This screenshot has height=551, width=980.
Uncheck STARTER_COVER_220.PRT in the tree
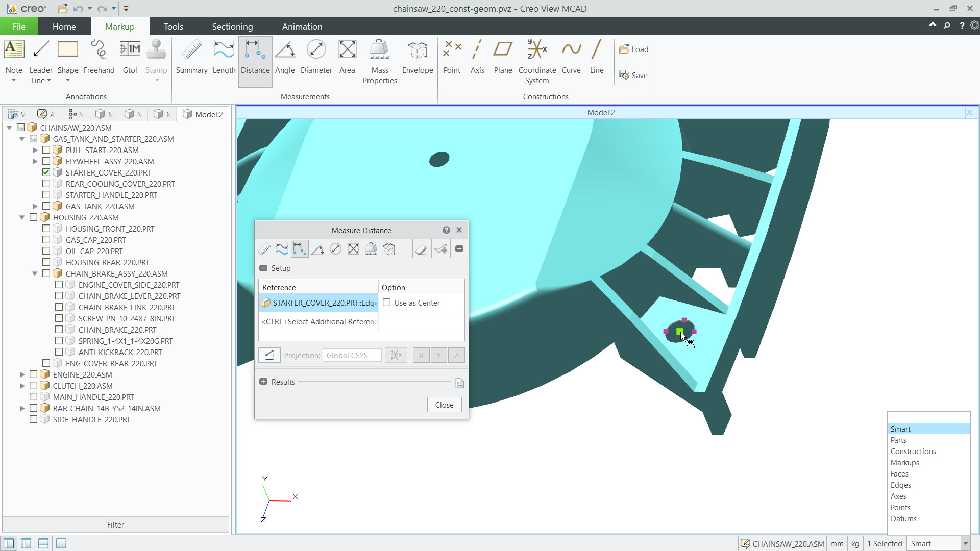46,172
